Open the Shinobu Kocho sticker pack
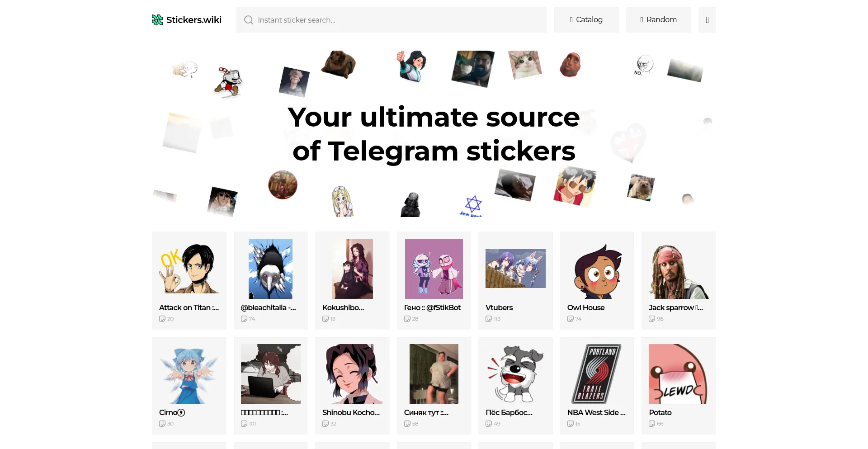The height and width of the screenshot is (449, 868). click(352, 386)
